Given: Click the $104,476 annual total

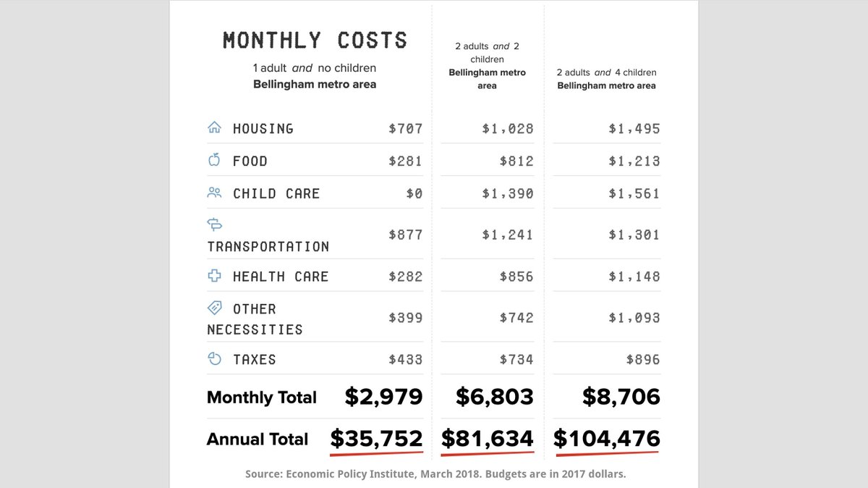Looking at the screenshot, I should pos(607,439).
